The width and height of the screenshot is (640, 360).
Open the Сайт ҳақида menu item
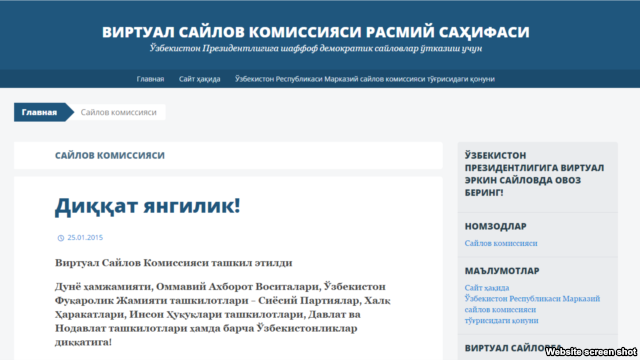click(200, 79)
